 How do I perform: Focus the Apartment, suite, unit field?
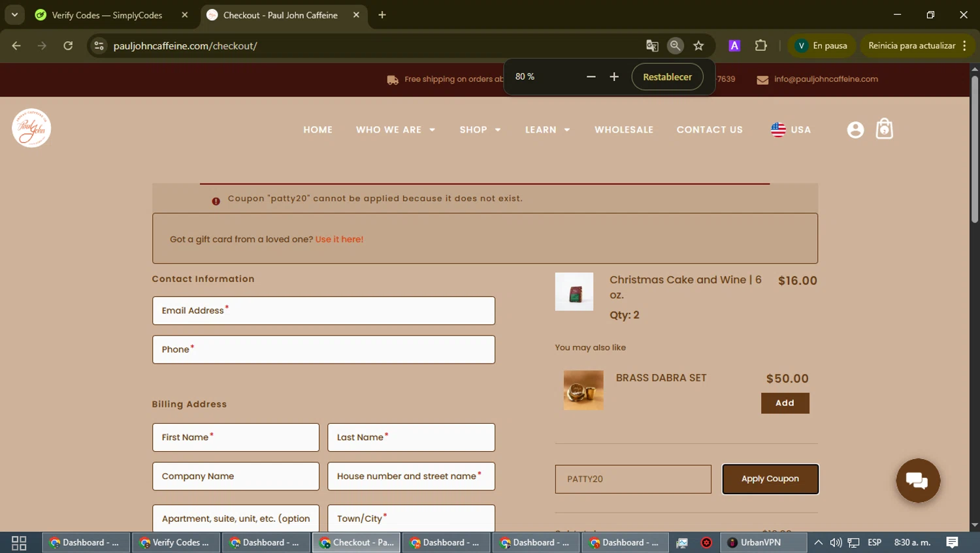pos(236,518)
